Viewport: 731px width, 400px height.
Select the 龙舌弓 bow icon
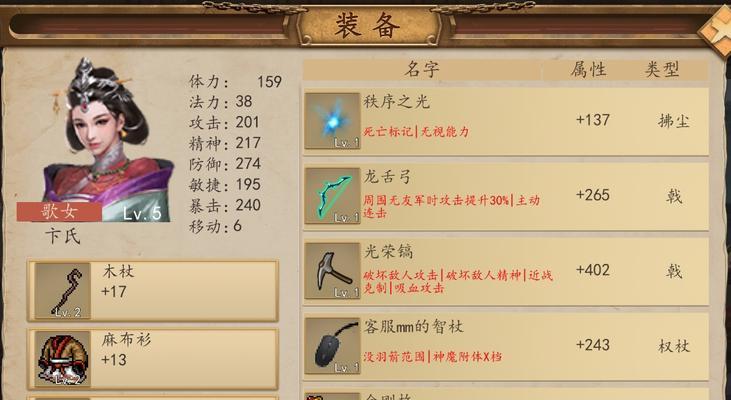332,196
